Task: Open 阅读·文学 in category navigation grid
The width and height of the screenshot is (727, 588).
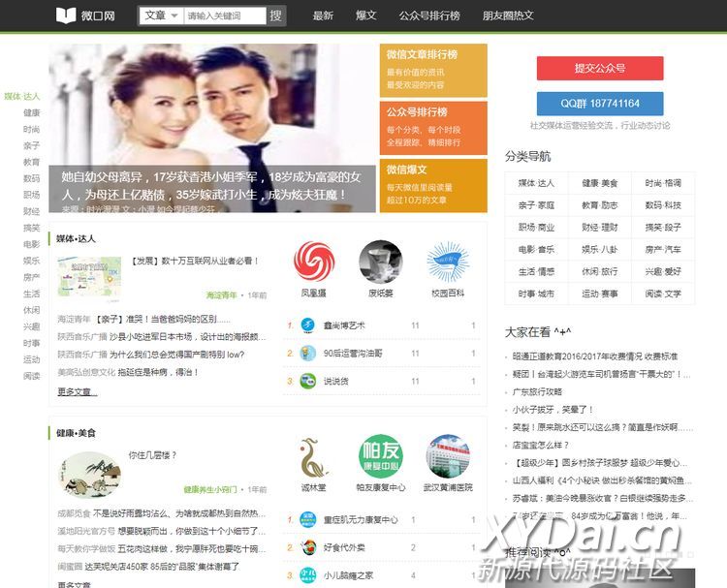Action: [663, 294]
